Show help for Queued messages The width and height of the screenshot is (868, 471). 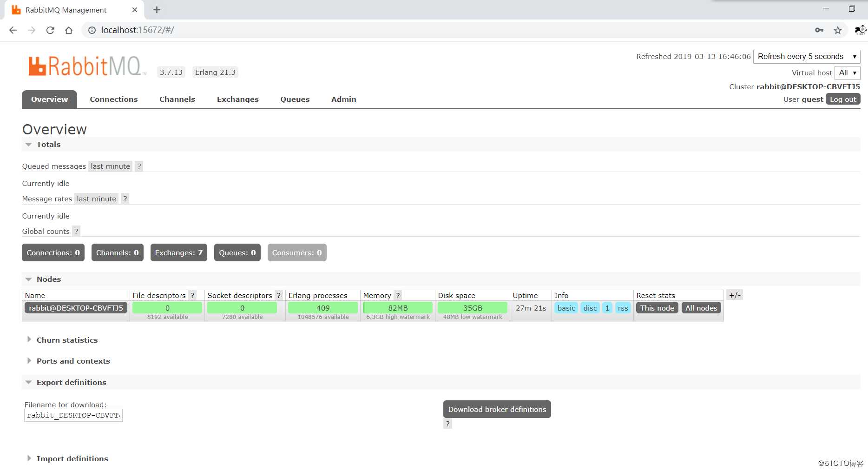coord(139,166)
